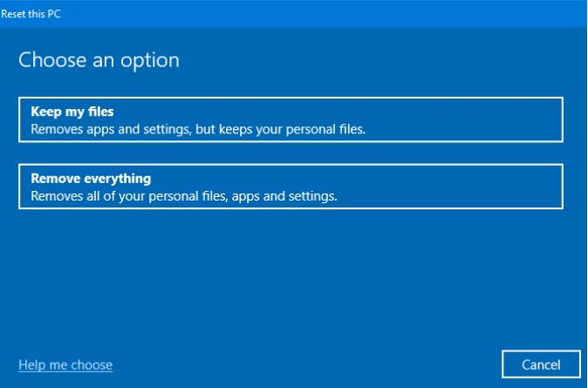Click the text about removing all personal files

coord(184,196)
